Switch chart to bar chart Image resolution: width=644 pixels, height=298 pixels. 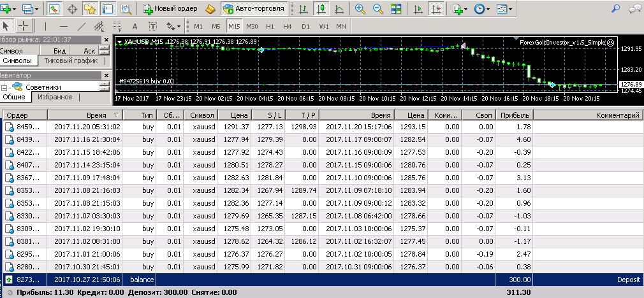304,8
